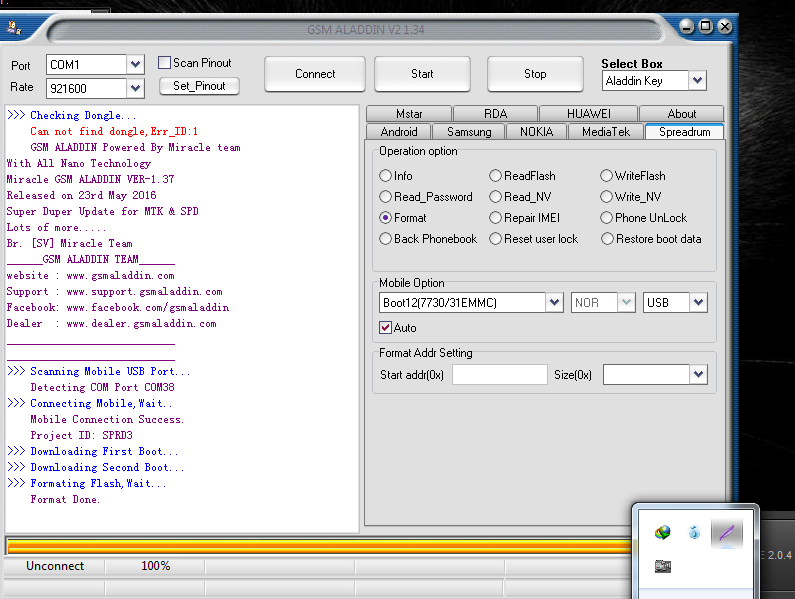Expand the 921600 baud rate dropdown
Image resolution: width=795 pixels, height=599 pixels.
tap(136, 89)
